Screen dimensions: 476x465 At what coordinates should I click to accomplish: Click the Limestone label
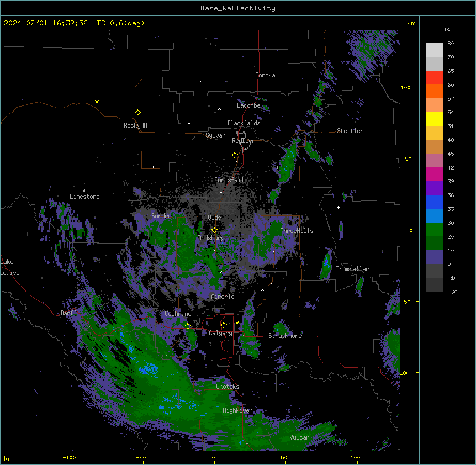coord(84,197)
